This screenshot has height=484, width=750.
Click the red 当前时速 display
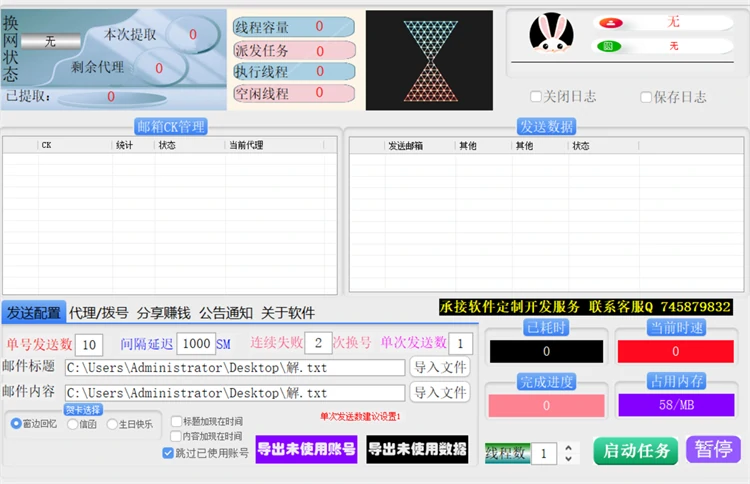point(675,352)
